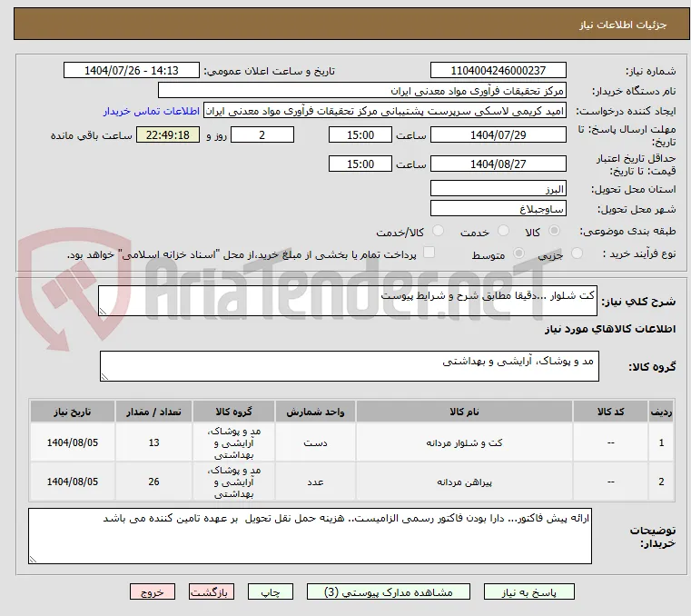
Task: Select the جزیی purchase type radio
Action: coord(577,253)
